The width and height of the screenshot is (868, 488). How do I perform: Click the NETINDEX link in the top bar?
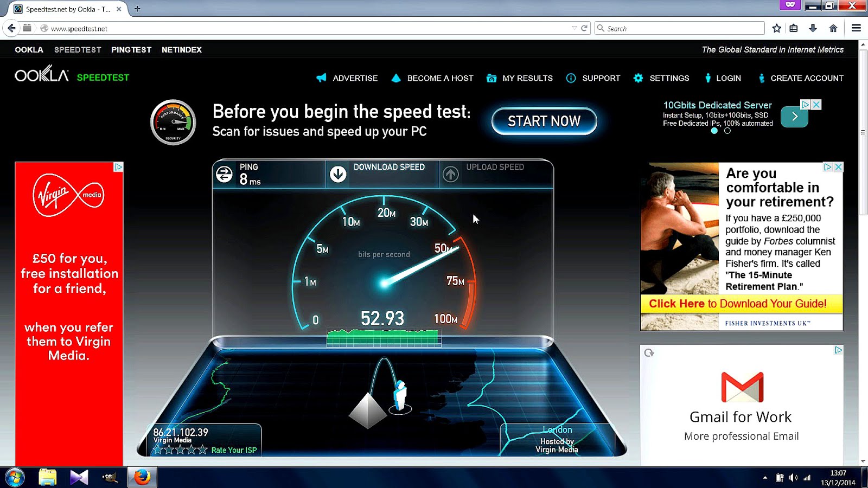point(182,49)
